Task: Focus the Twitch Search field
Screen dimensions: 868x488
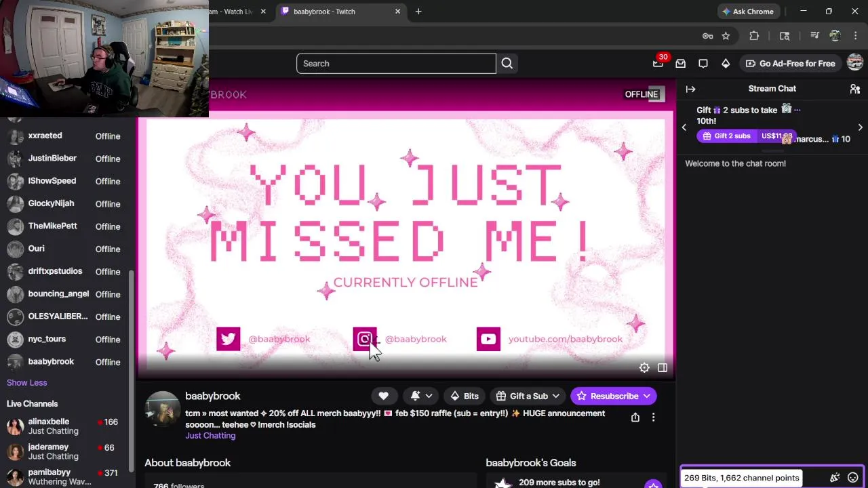Action: pyautogui.click(x=396, y=64)
